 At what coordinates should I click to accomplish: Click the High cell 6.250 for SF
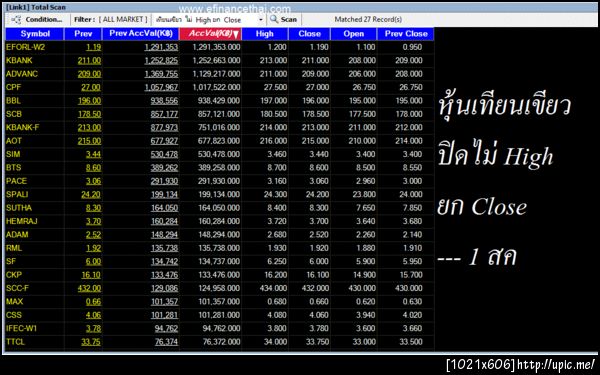tap(277, 261)
